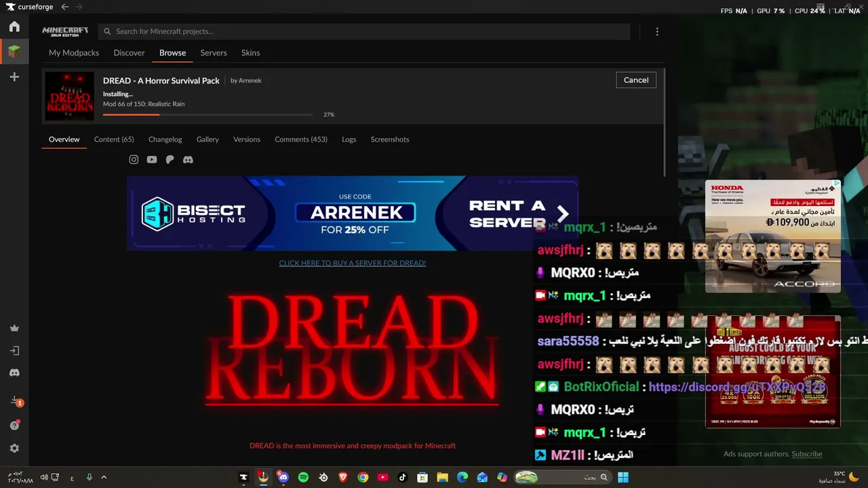Open the Screenshots tab
Viewport: 868px width, 488px height.
pos(390,139)
